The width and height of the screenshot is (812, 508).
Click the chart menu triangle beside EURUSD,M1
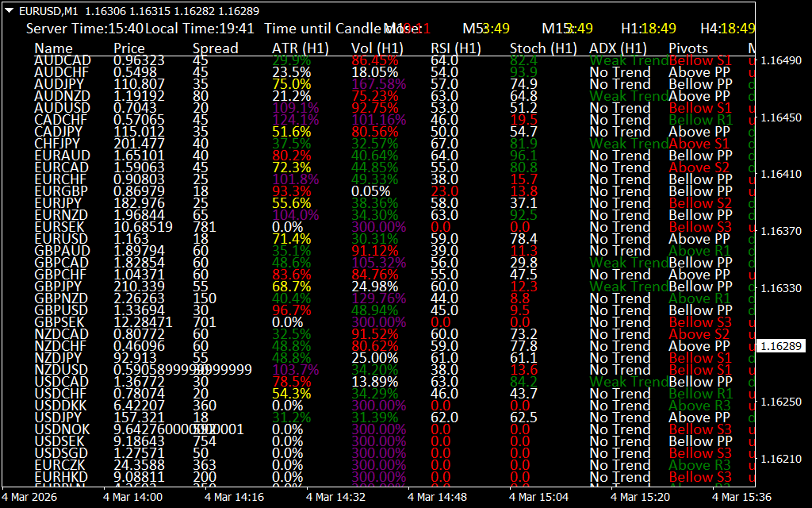[9, 12]
